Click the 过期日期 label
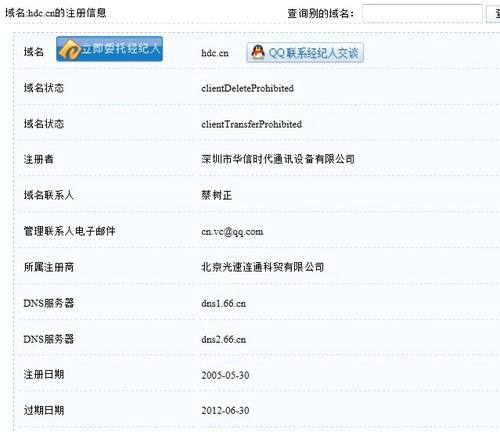Image resolution: width=500 pixels, height=435 pixels. 44,410
